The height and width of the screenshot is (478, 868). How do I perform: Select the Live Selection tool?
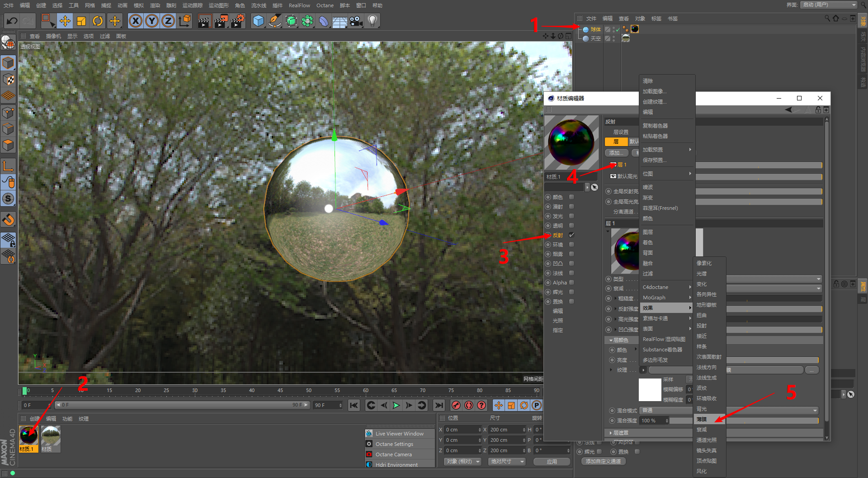(48, 21)
